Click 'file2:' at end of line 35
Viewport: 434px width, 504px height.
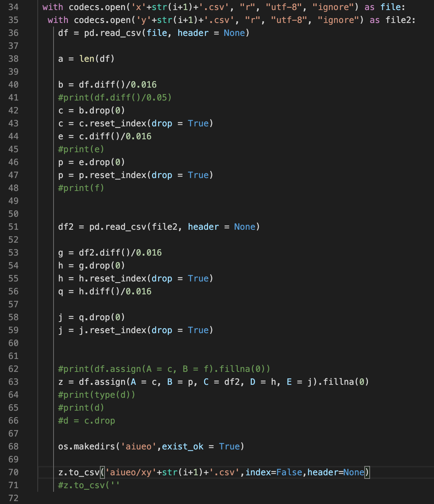[x=400, y=20]
